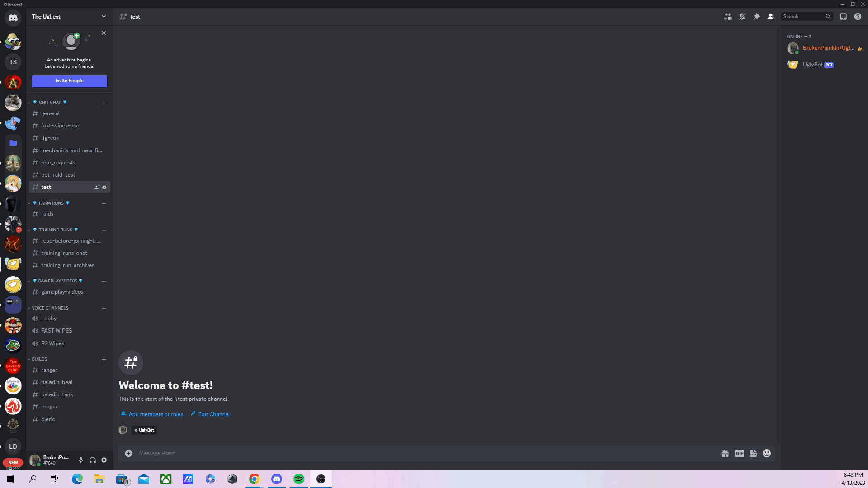Viewport: 868px width, 488px height.
Task: Open the Upload File plus icon
Action: pyautogui.click(x=128, y=454)
